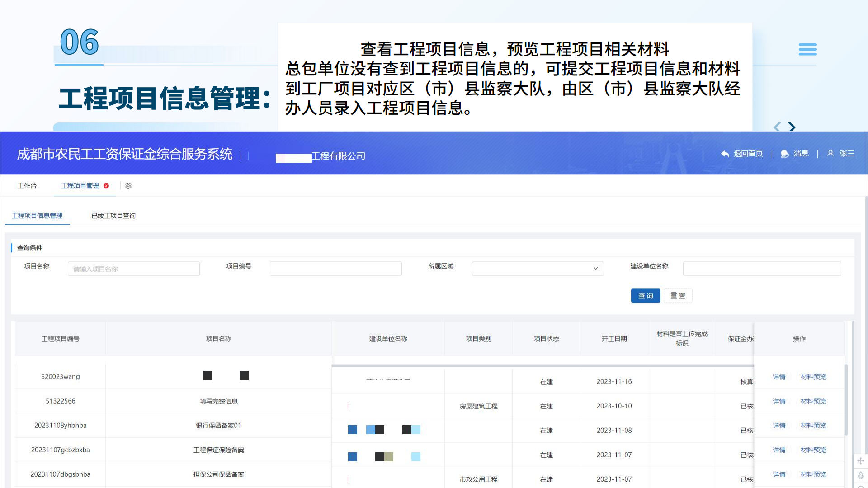Click the next slide chevron arrow

coord(792,127)
